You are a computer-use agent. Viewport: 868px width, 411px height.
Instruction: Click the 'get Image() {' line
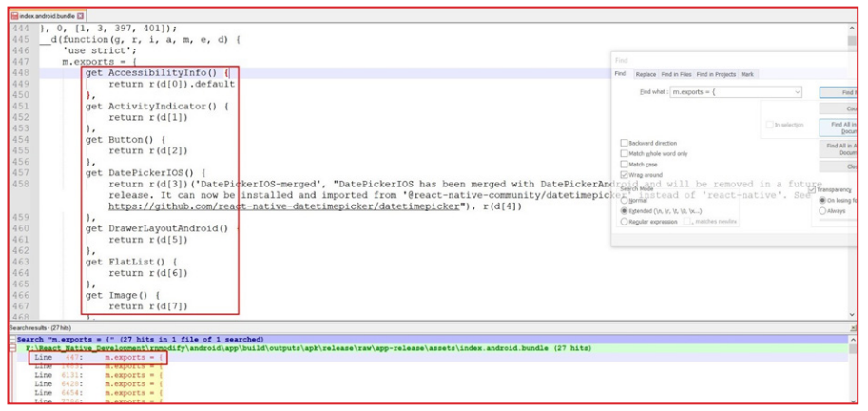123,295
